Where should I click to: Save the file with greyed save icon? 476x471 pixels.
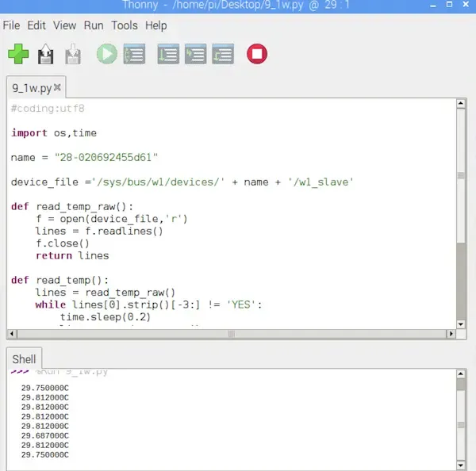coord(73,54)
